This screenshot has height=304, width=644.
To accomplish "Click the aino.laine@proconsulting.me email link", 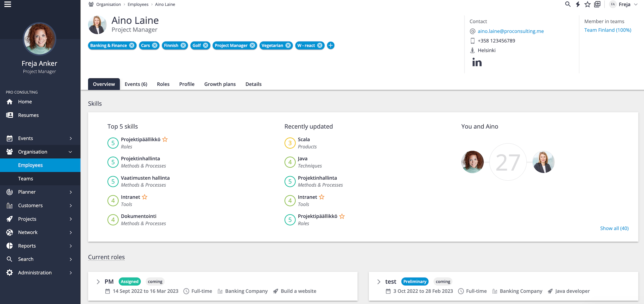I will 511,31.
